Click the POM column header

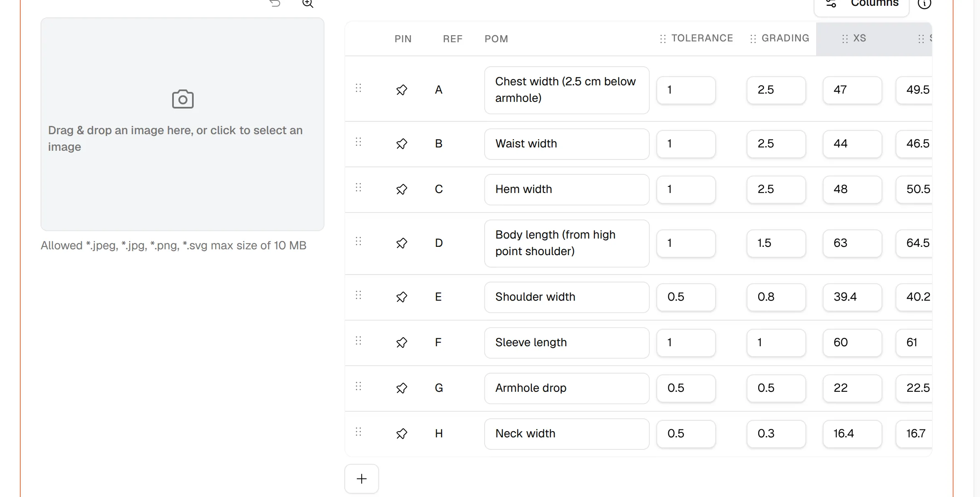[x=496, y=39]
